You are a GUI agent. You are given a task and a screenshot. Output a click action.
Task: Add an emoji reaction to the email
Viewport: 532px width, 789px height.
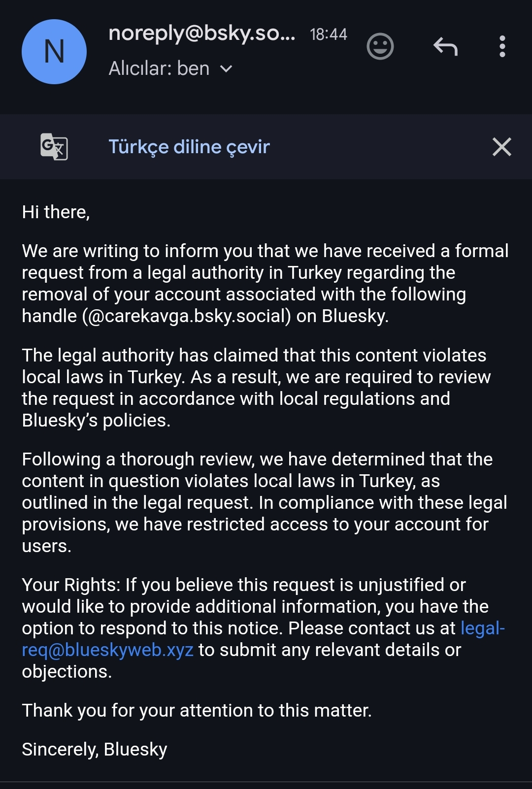[x=380, y=47]
